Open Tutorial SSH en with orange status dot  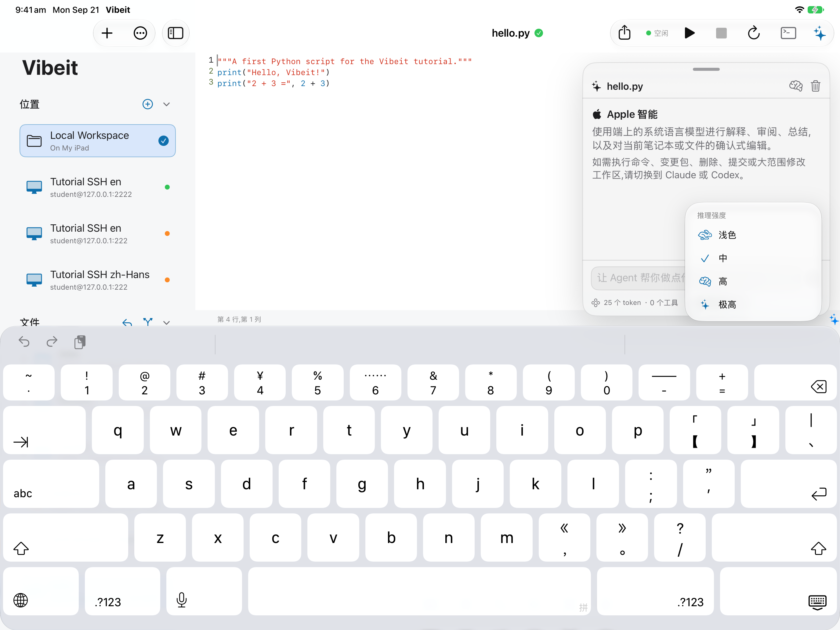tap(98, 234)
